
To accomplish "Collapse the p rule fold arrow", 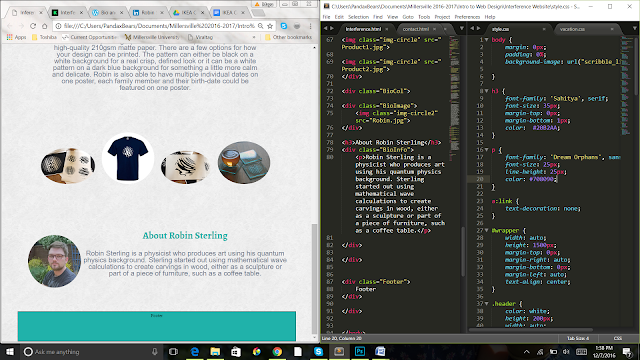I will (487, 150).
